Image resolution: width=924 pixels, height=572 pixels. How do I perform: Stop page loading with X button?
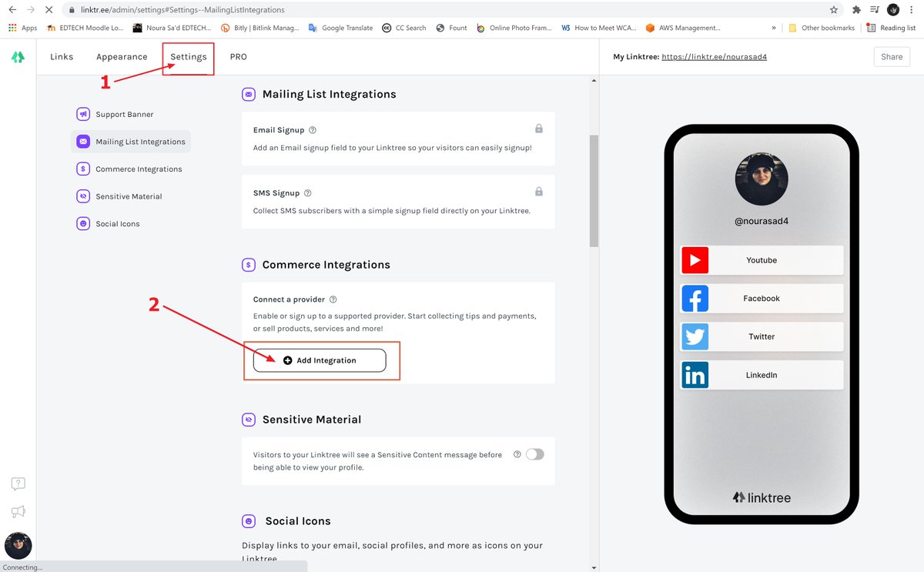tap(49, 10)
